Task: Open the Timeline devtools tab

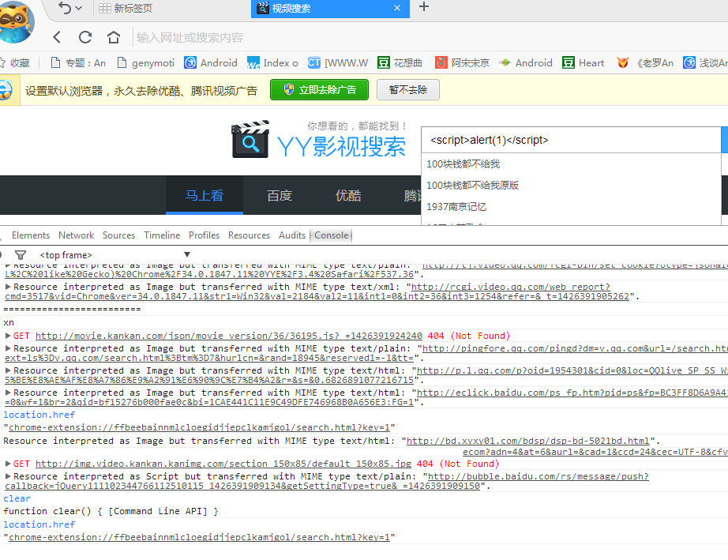Action: (x=162, y=235)
